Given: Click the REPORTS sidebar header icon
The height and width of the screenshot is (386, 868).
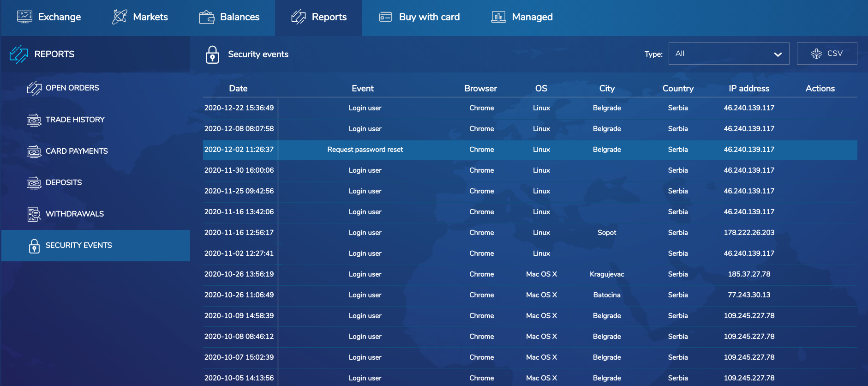Looking at the screenshot, I should pos(18,54).
